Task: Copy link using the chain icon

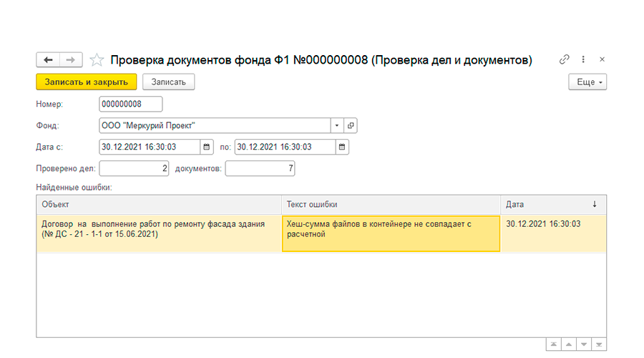Action: [564, 59]
